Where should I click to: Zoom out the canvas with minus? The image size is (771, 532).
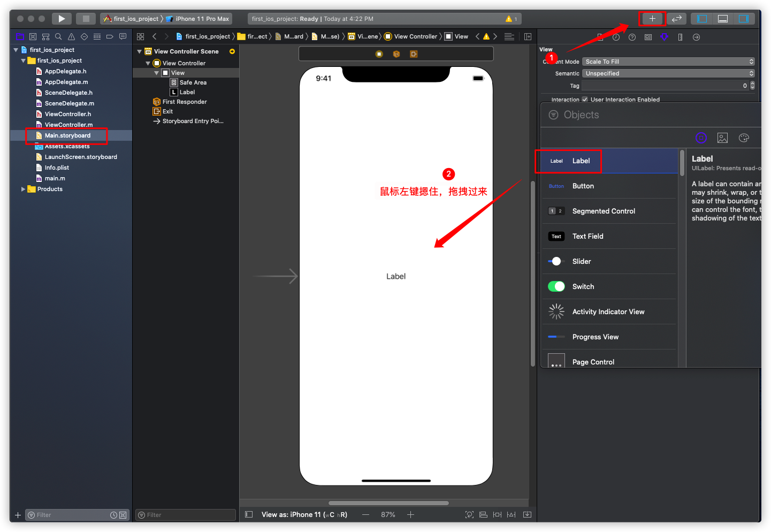point(365,515)
